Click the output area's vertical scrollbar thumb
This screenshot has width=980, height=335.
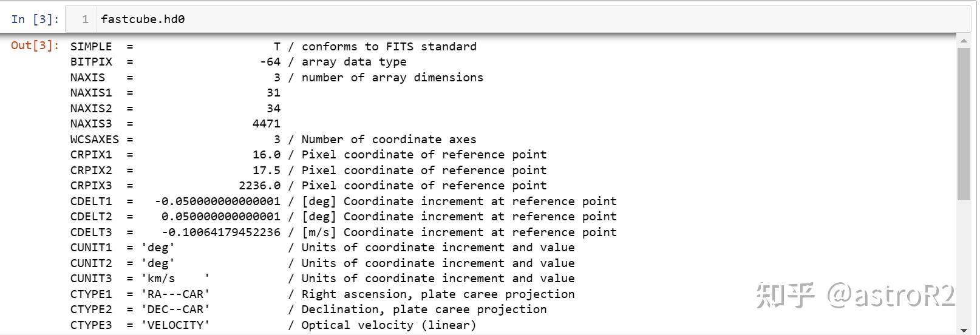pyautogui.click(x=964, y=121)
